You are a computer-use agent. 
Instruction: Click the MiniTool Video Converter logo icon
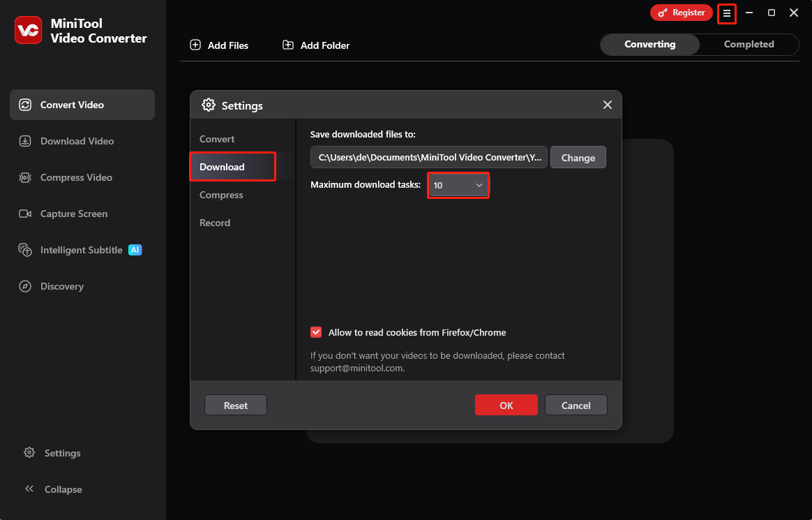28,30
